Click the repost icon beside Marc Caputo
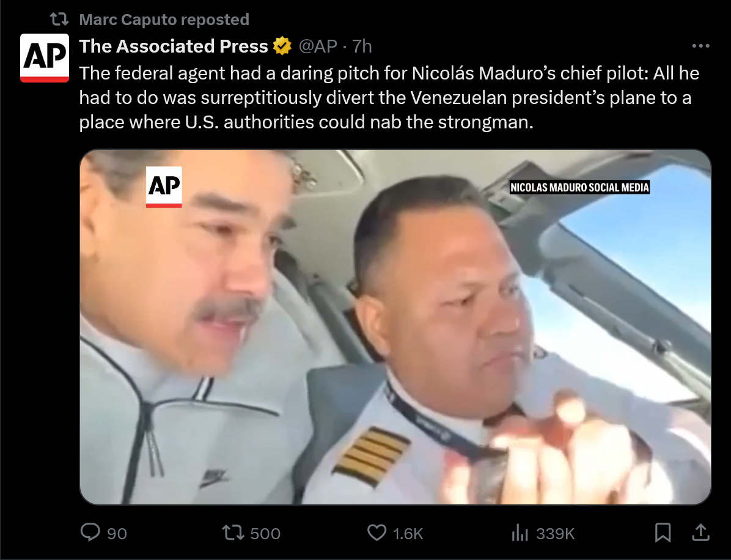731x560 pixels. coord(59,20)
